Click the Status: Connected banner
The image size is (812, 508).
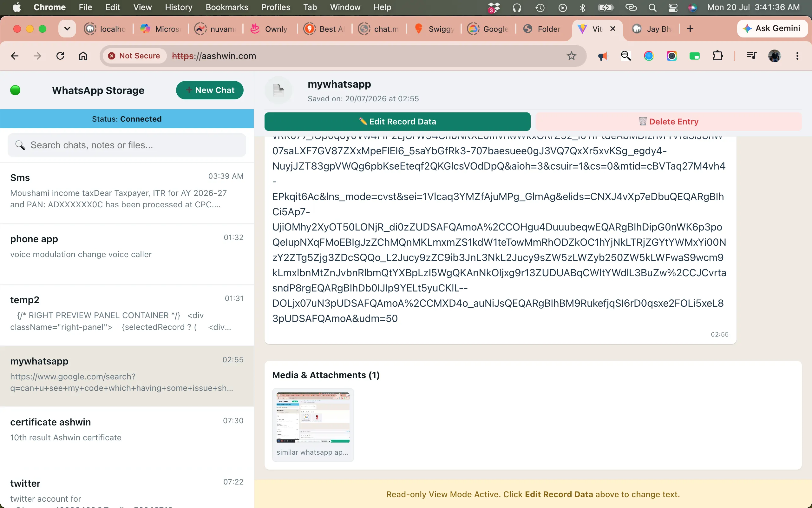click(x=127, y=119)
